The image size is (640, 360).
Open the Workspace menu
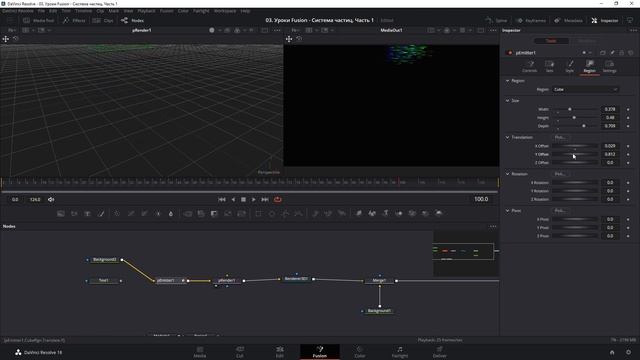[224, 11]
